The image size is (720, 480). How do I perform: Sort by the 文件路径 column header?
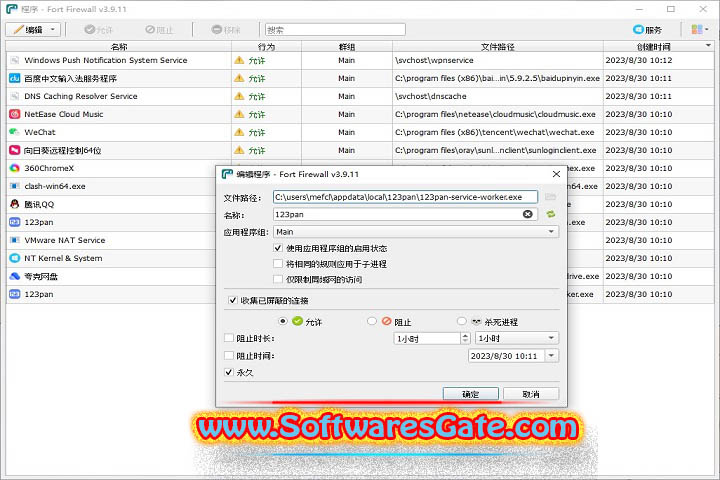[498, 47]
